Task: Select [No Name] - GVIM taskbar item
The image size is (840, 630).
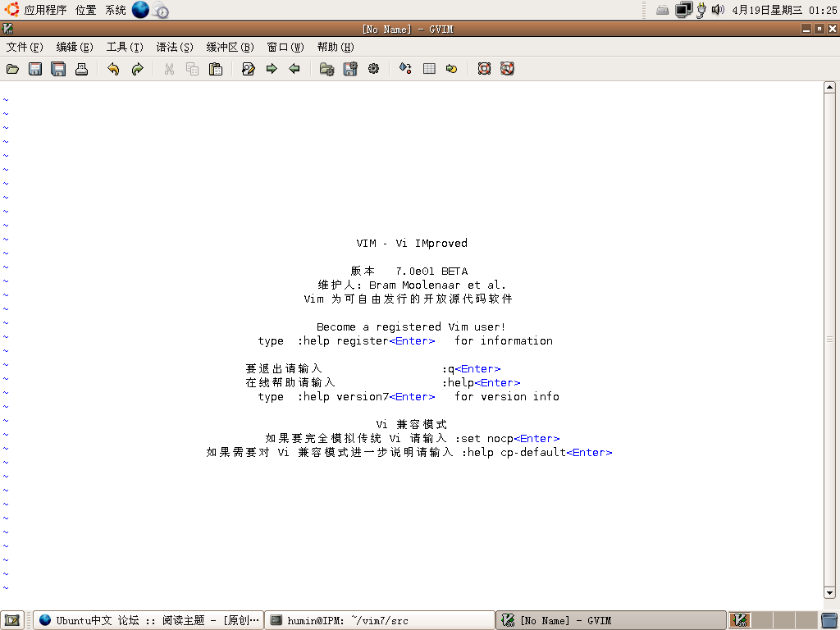Action: click(611, 620)
